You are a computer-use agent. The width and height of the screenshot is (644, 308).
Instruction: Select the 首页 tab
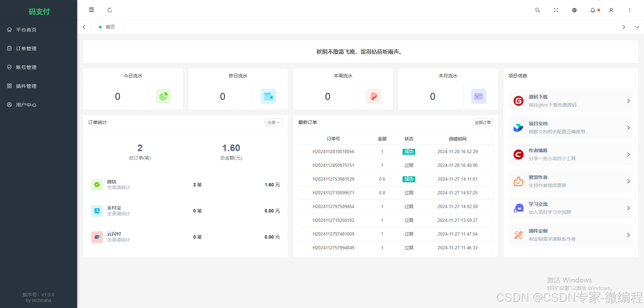click(x=107, y=27)
